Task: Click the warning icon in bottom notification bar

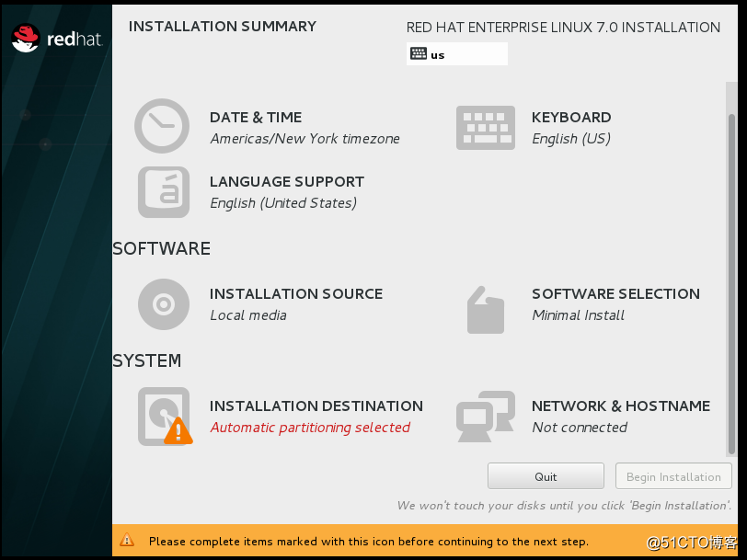Action: 127,540
